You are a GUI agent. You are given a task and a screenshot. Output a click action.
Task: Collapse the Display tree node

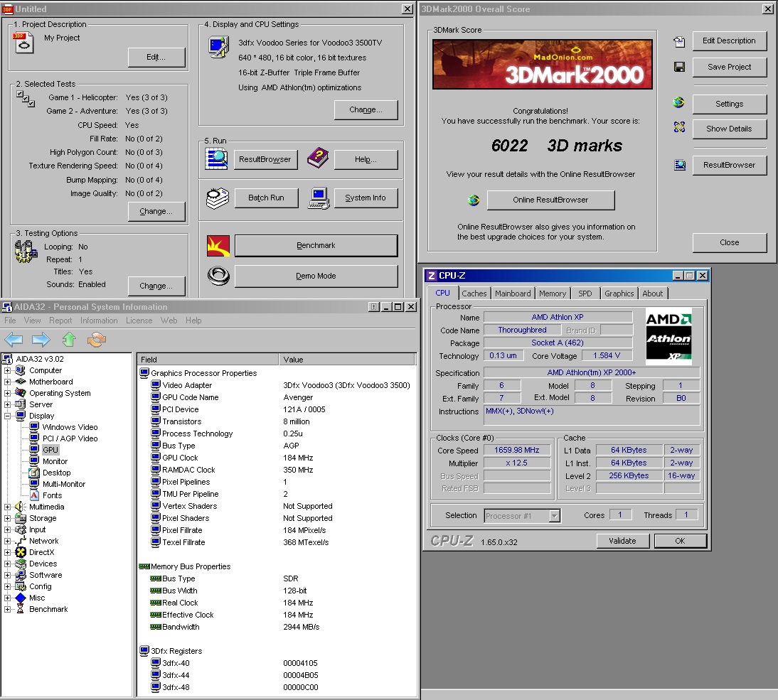(x=7, y=416)
